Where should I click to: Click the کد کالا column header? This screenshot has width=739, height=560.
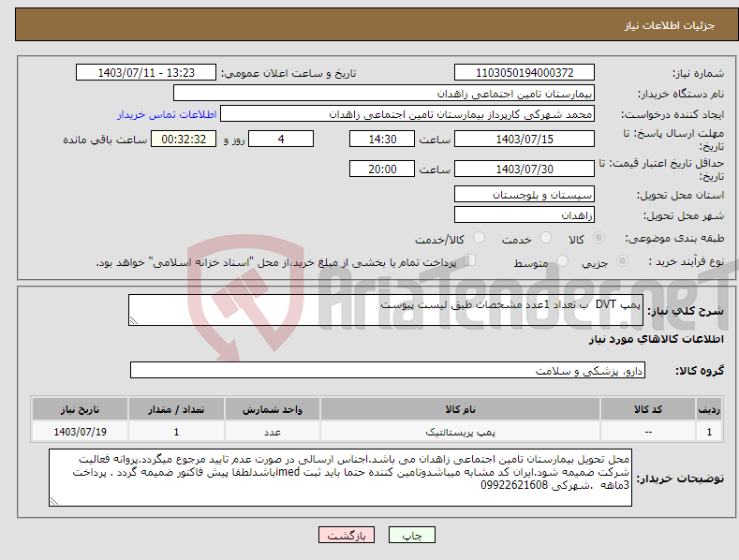[648, 409]
